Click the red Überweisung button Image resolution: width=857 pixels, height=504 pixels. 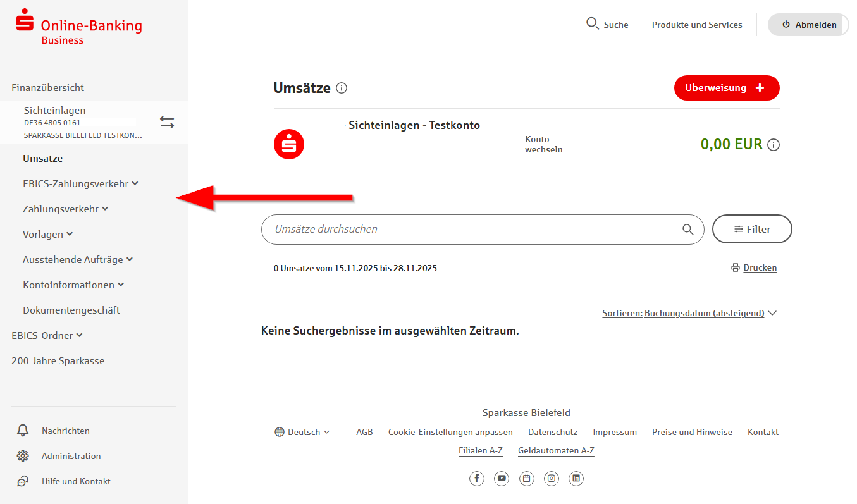pos(726,88)
